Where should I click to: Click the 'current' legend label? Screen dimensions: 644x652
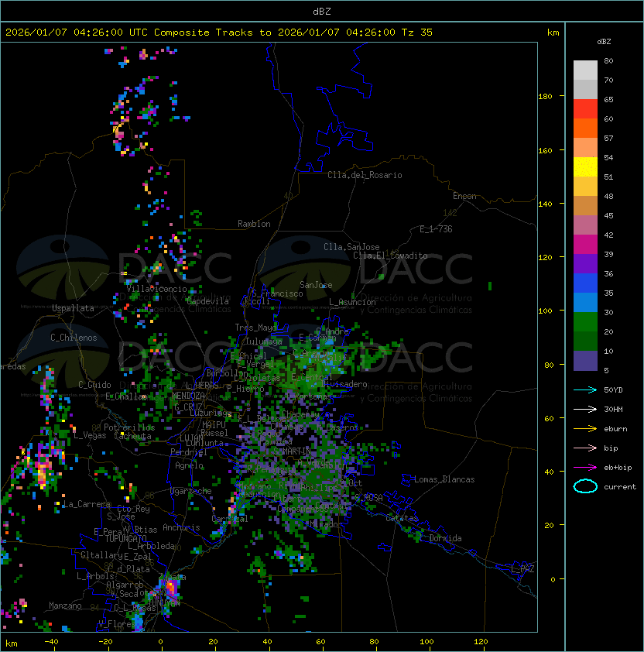620,486
